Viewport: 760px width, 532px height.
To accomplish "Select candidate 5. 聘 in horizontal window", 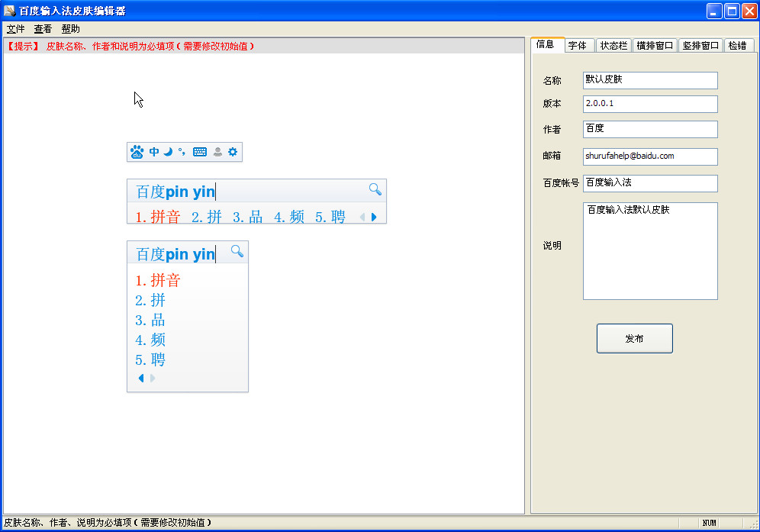I will pyautogui.click(x=330, y=217).
